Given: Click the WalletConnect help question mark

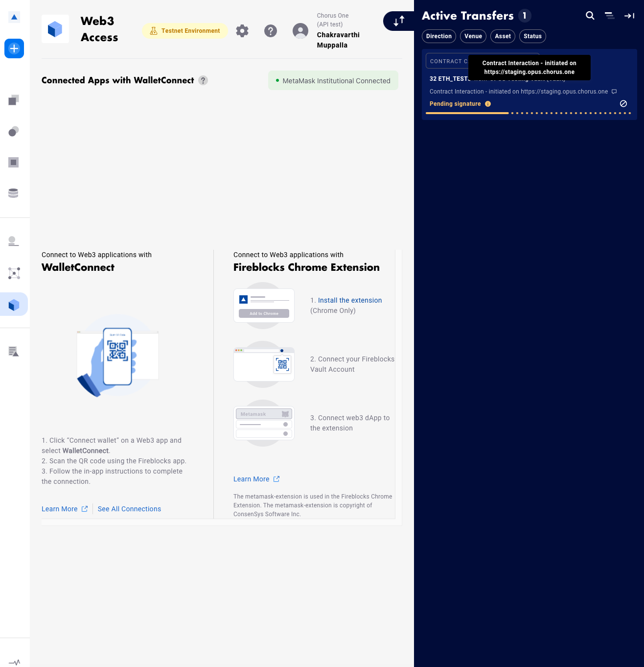Looking at the screenshot, I should tap(203, 80).
